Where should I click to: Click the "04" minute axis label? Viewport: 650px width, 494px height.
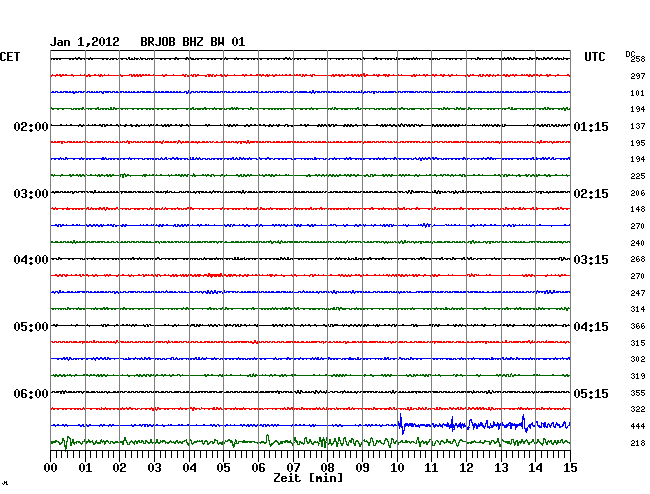[189, 468]
